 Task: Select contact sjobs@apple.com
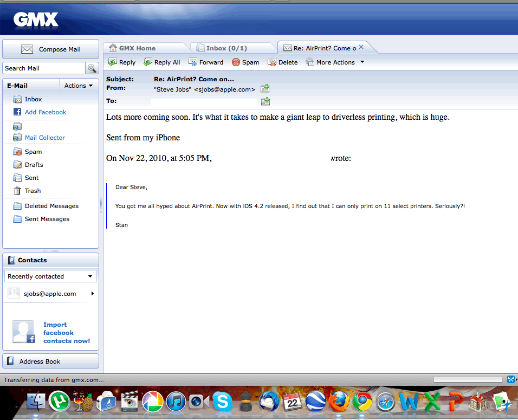pyautogui.click(x=50, y=293)
